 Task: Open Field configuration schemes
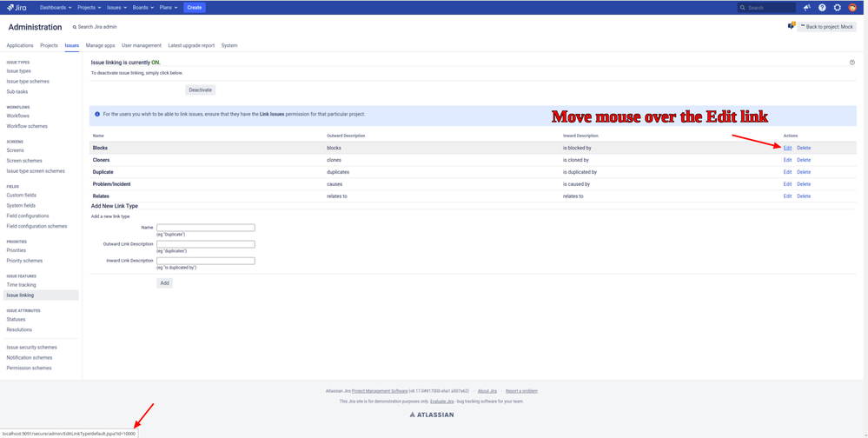coord(36,226)
